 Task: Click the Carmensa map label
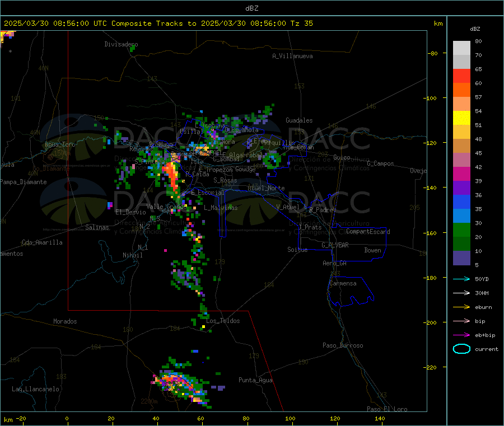(x=343, y=283)
